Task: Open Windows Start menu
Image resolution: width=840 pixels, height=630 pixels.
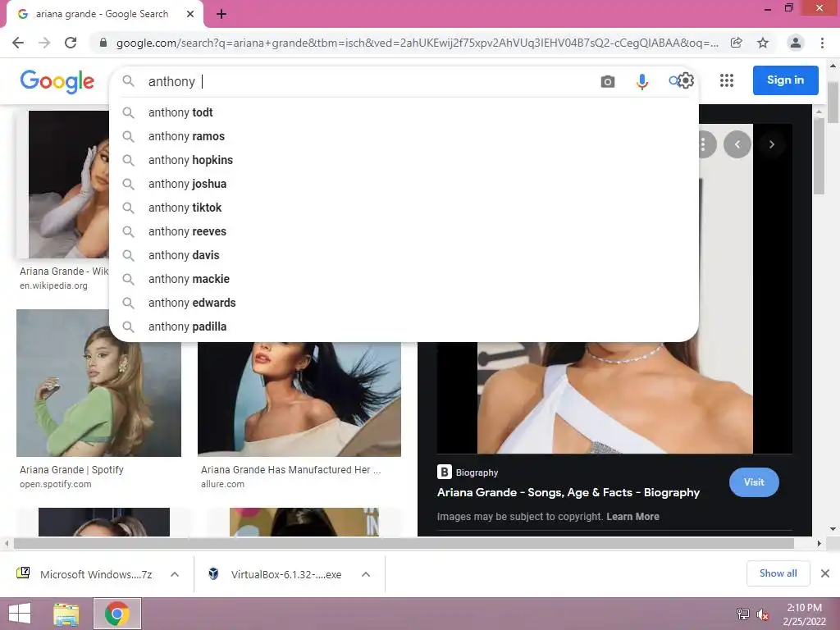Action: [x=20, y=614]
